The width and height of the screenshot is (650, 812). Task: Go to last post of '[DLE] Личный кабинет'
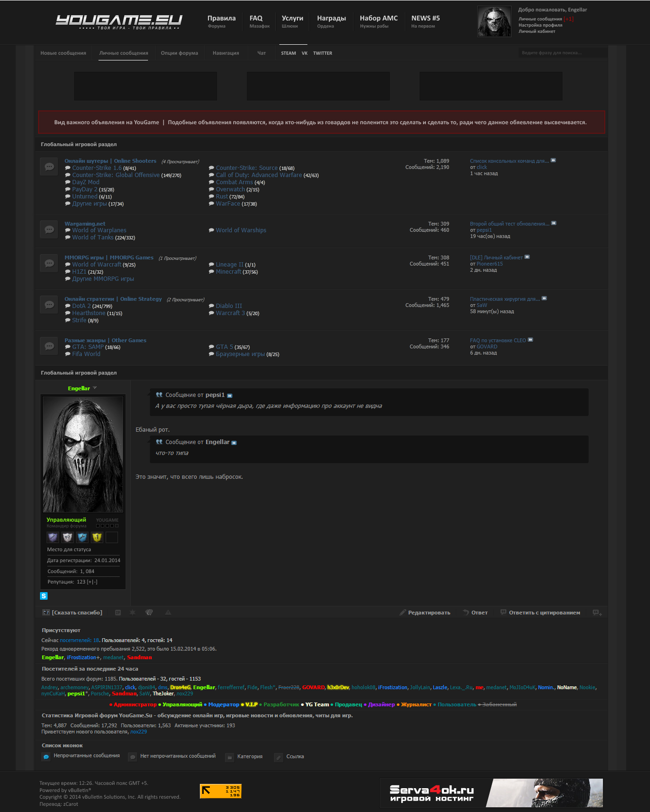tap(527, 257)
